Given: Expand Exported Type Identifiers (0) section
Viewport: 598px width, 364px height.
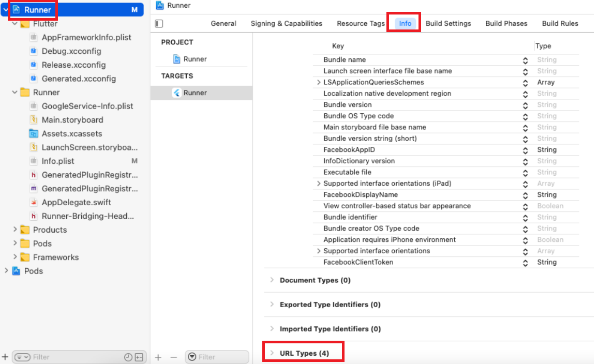Looking at the screenshot, I should point(272,304).
